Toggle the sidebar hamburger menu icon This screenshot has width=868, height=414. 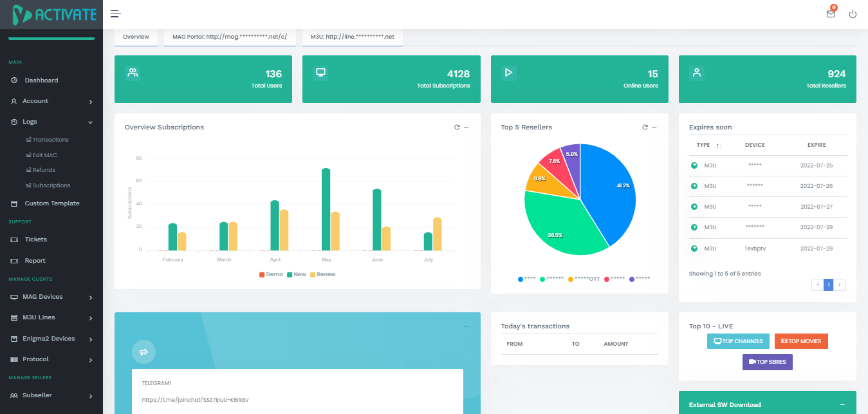point(116,14)
